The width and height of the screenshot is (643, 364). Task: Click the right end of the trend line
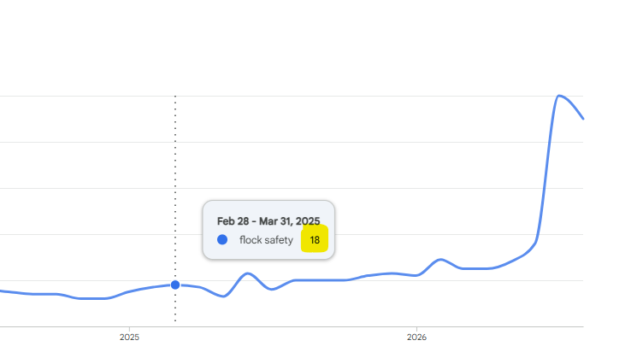coord(582,118)
